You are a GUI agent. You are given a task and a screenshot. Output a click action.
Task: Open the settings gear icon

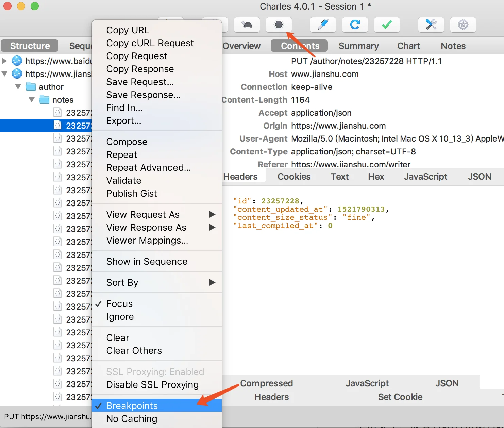click(463, 25)
